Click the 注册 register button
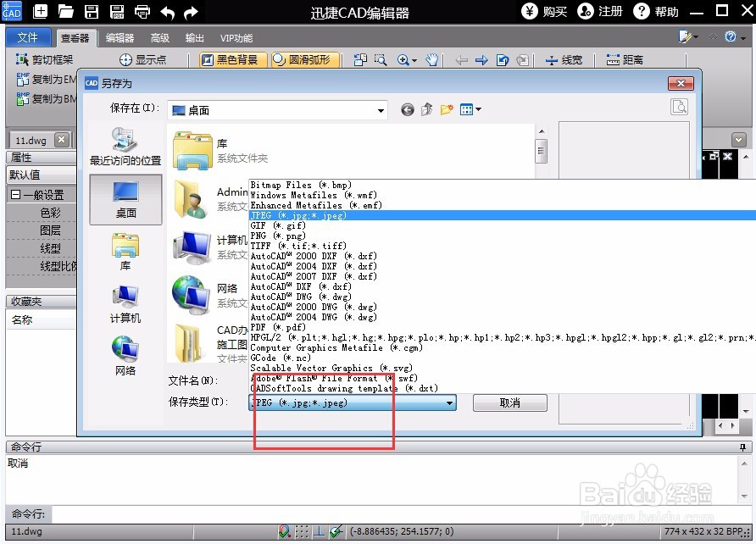 [600, 11]
